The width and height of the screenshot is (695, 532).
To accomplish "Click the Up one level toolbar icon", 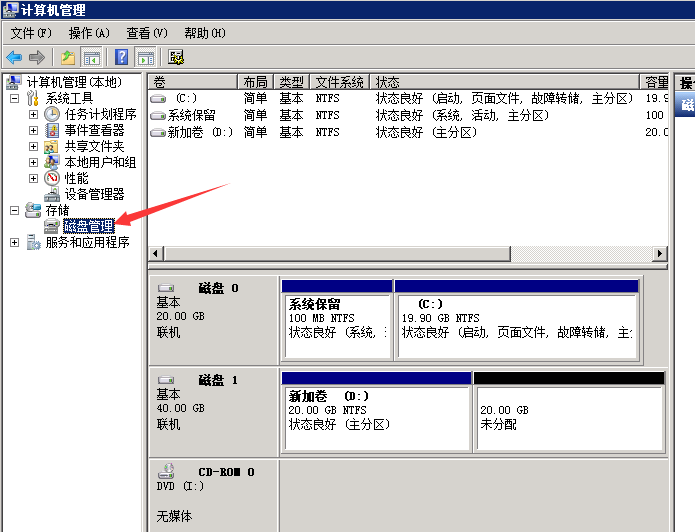I will pyautogui.click(x=68, y=57).
